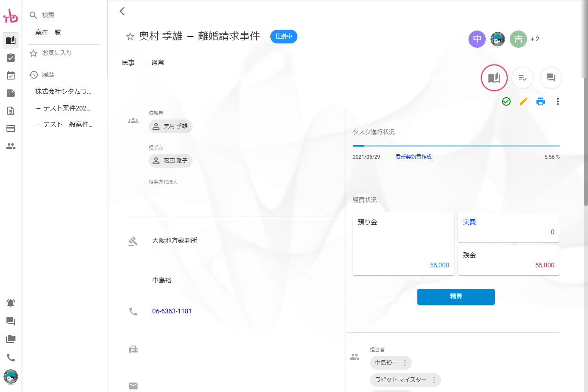
Task: Expand options for ラビット マイスター chip
Action: point(434,380)
